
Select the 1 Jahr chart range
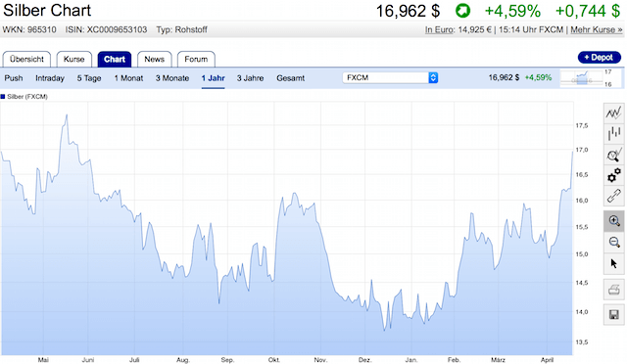tap(214, 78)
